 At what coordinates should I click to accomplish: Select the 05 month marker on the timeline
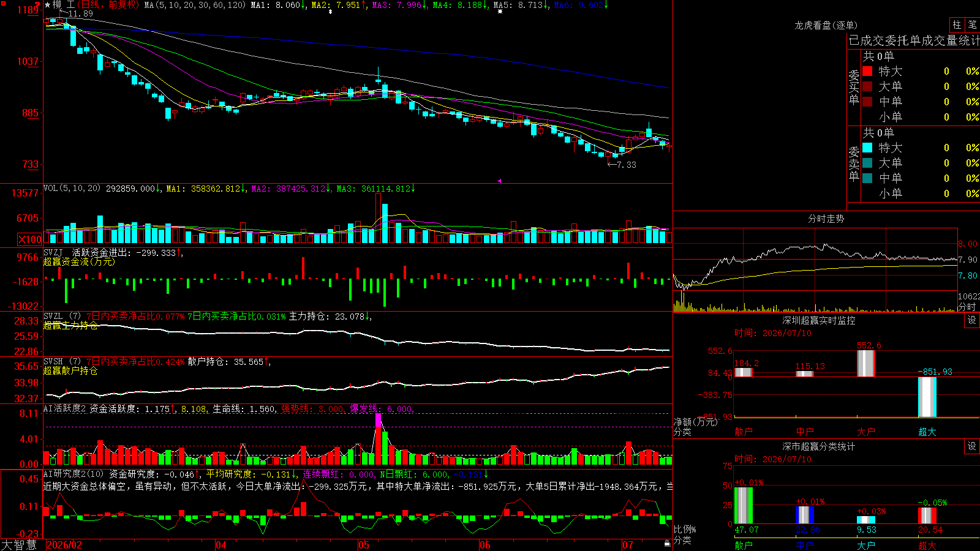364,545
